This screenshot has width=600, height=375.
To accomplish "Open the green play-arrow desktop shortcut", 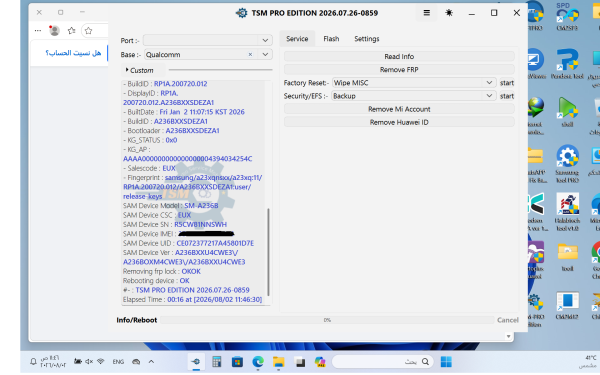I will pyautogui.click(x=567, y=112).
